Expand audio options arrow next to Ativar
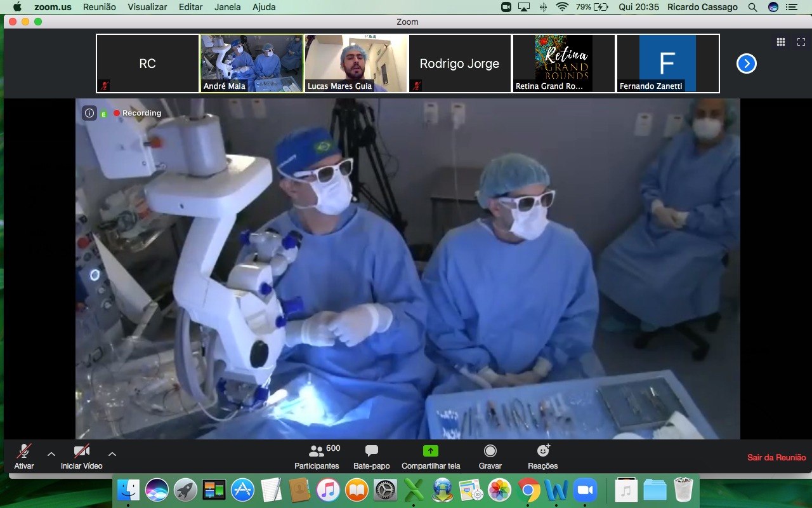This screenshot has width=812, height=508. click(51, 453)
